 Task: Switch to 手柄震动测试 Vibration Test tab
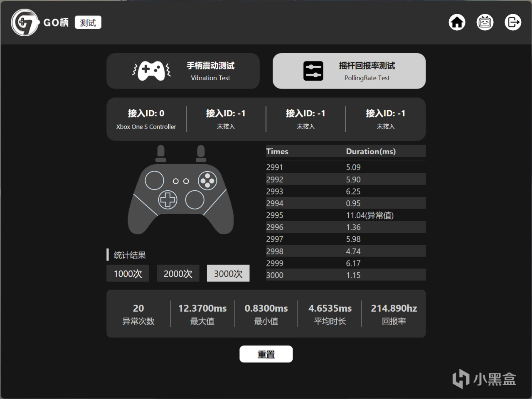(x=183, y=71)
